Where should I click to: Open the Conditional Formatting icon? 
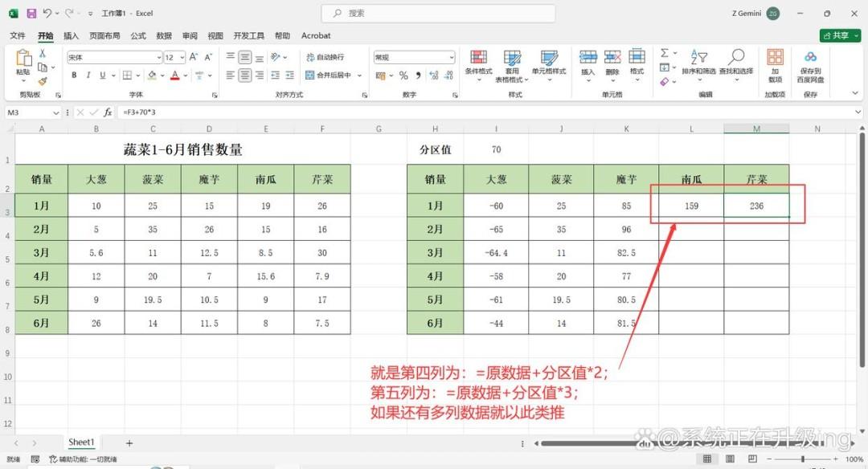tap(478, 63)
